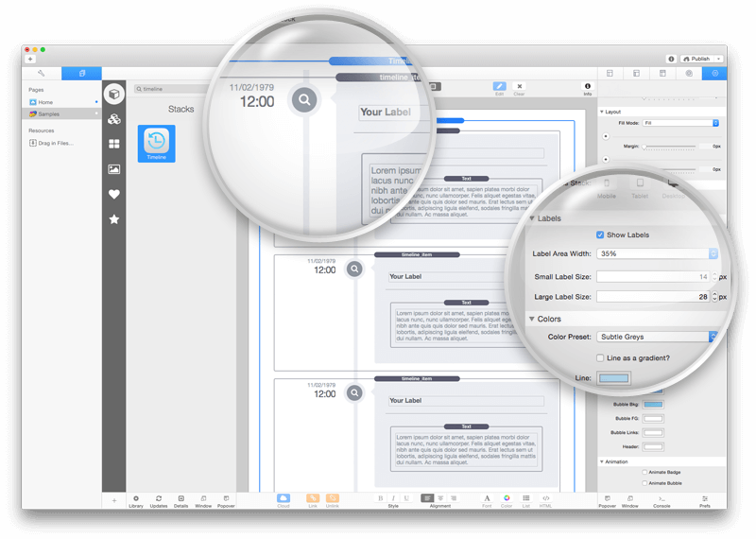Switch to the wrench tab in sidebar

click(42, 74)
